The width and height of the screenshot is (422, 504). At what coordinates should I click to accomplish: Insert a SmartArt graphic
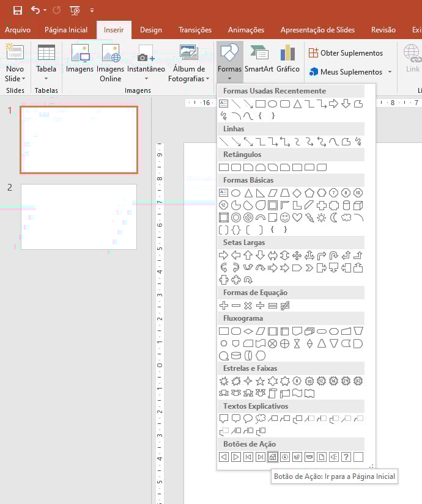point(259,59)
